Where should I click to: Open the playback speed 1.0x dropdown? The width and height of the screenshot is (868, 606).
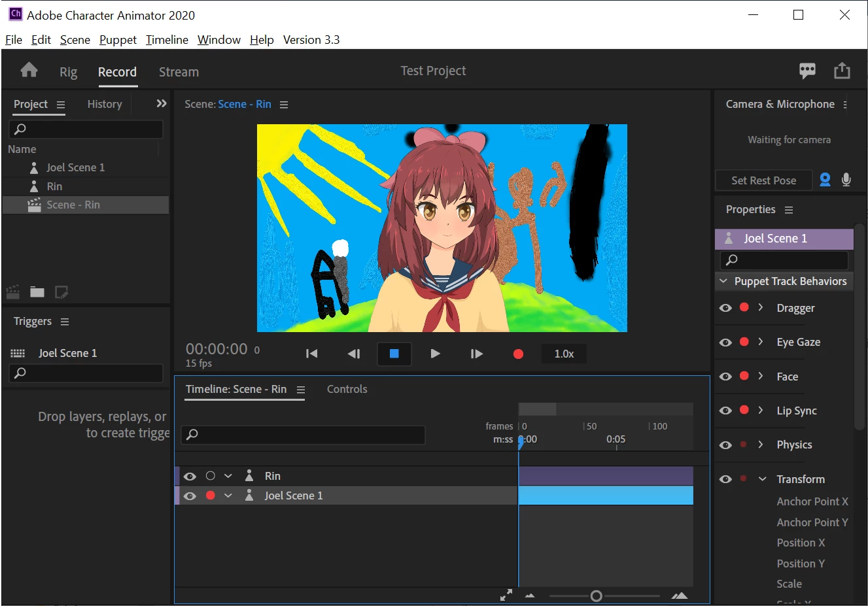[x=564, y=354]
